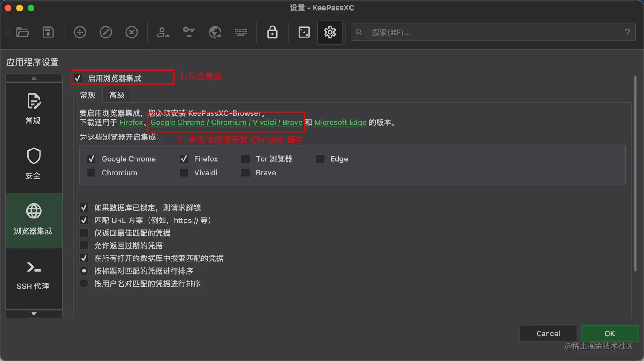Screen dimensions: 644x361
Task: Enable Vivaldi browser checkbox
Action: [x=184, y=172]
